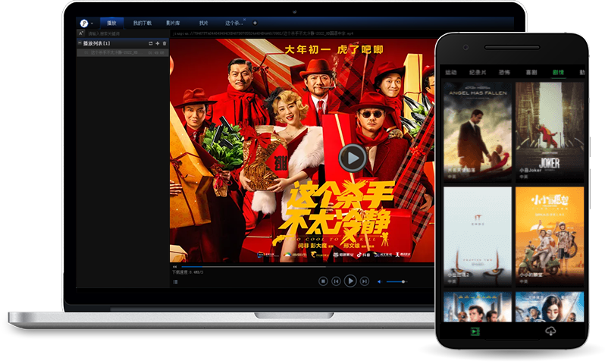Screen dimensions: 605x364
Task: Open the Angel Has Fallen poster
Action: 478,132
